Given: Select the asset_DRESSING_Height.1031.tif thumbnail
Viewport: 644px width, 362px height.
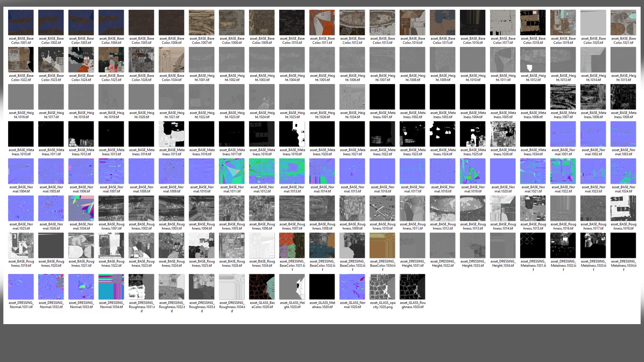Looking at the screenshot, I should click(x=413, y=246).
